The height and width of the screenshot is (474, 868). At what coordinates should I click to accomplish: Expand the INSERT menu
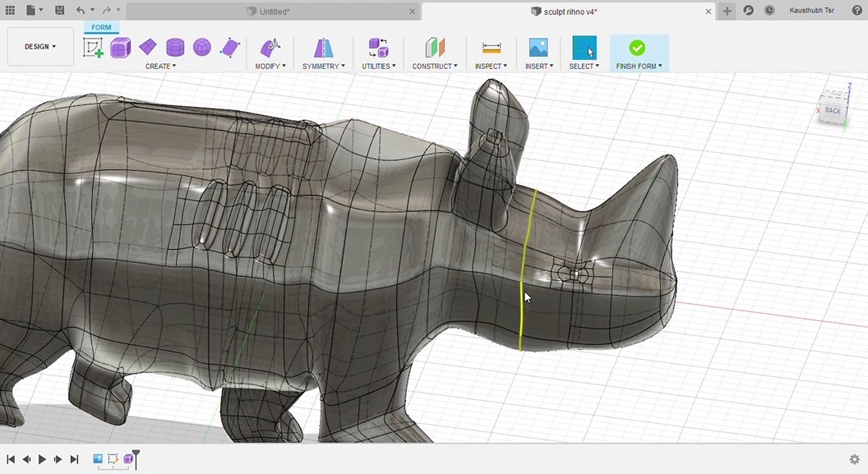539,66
